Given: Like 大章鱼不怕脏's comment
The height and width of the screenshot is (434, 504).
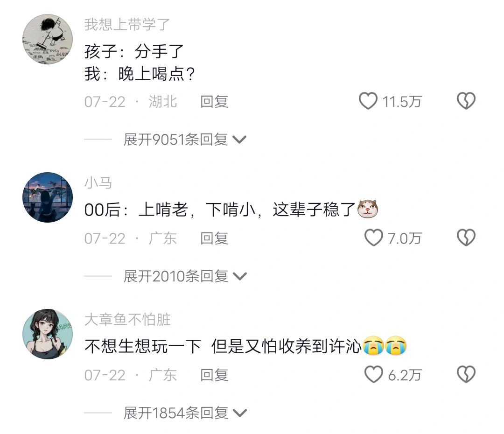Looking at the screenshot, I should (373, 375).
